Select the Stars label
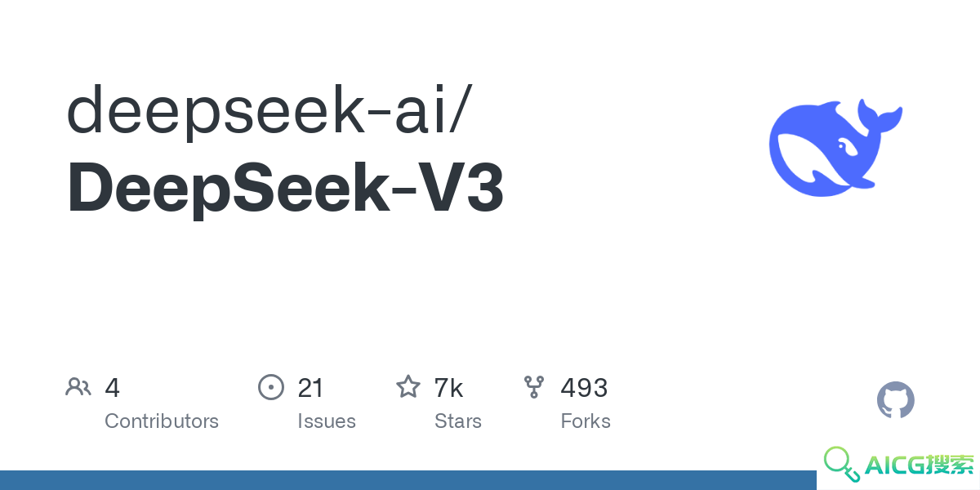Screen dimensions: 980x490 pos(458,421)
